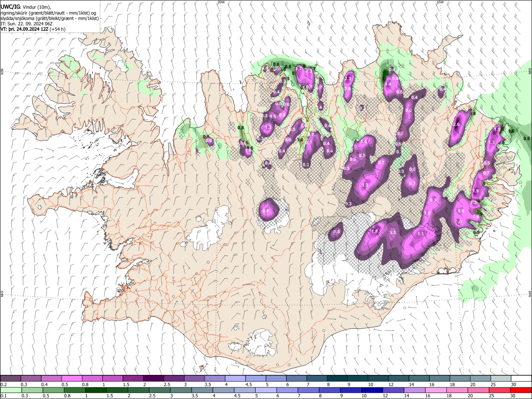Image resolution: width=532 pixels, height=399 pixels.
Task: Pick the 0.8 swatch in the upper legend
Action: pyautogui.click(x=92, y=378)
